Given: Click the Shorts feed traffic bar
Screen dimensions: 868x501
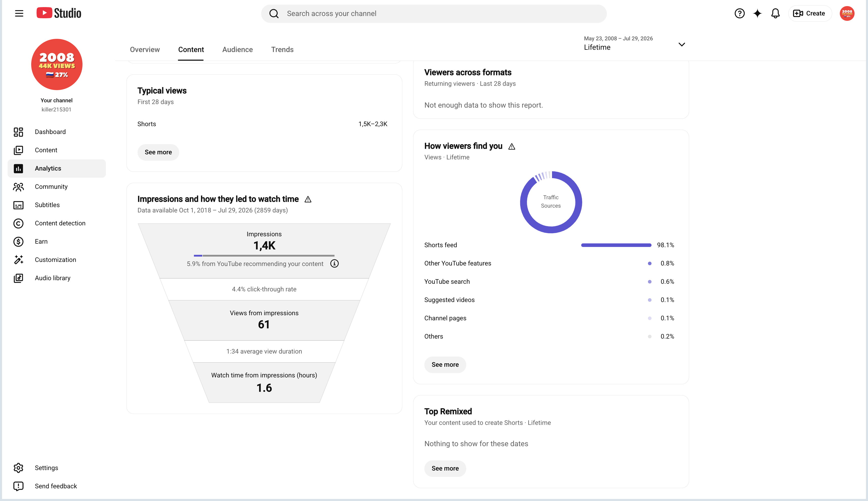Looking at the screenshot, I should tap(616, 245).
